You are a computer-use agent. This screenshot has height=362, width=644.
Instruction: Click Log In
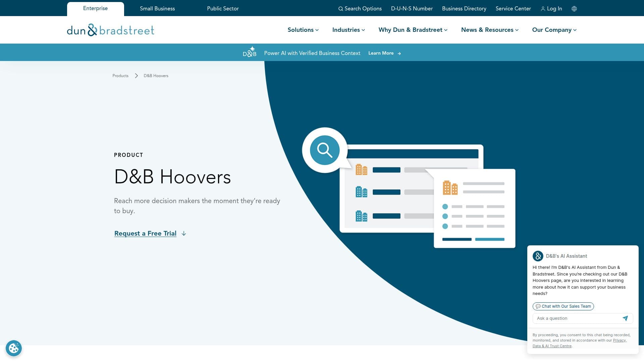551,9
